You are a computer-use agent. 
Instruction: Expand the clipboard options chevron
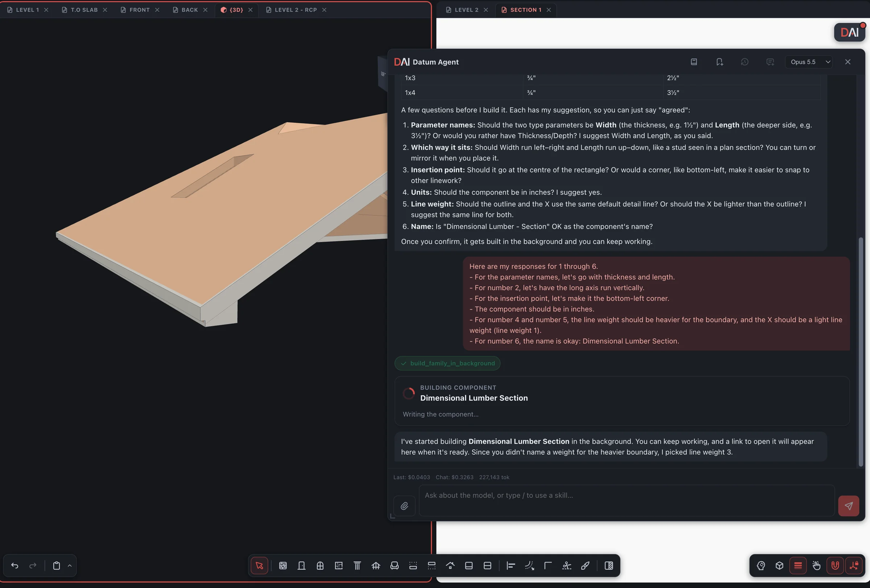70,566
